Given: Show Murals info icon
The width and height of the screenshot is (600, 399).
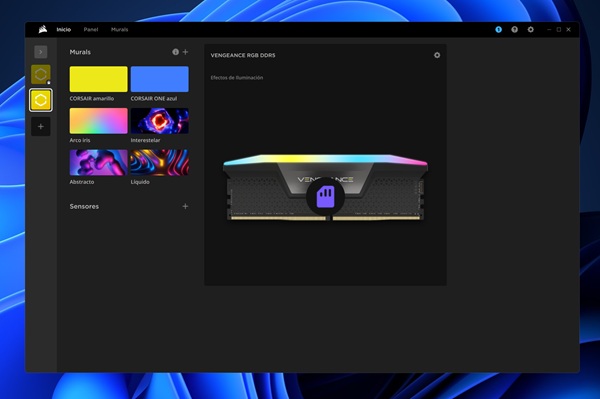Looking at the screenshot, I should (x=175, y=52).
